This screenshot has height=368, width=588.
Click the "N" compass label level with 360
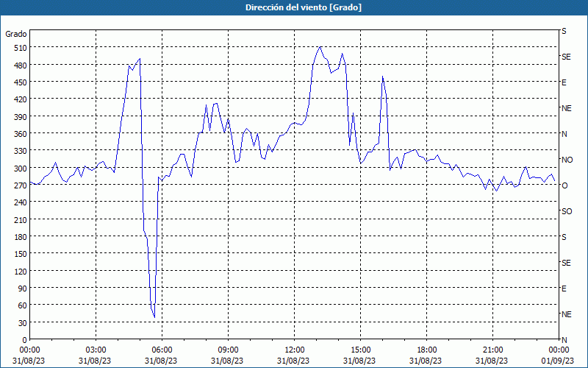[x=564, y=134]
